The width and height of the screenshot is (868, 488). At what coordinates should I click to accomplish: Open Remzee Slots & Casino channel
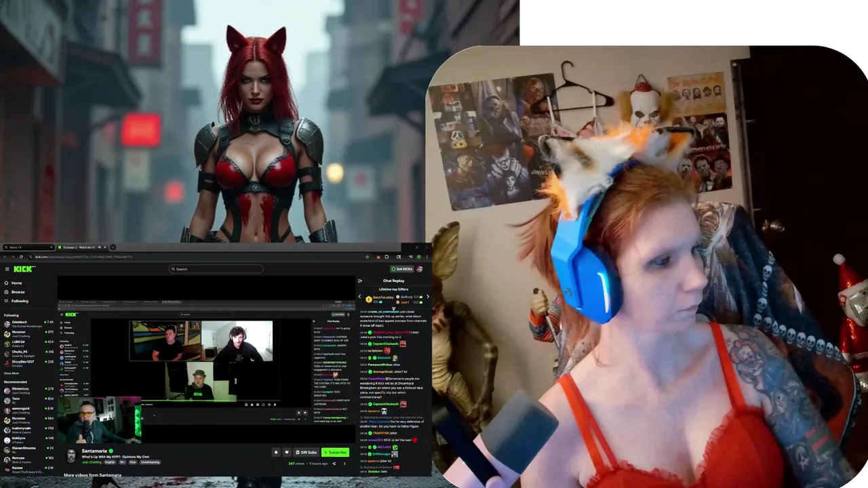click(x=28, y=459)
